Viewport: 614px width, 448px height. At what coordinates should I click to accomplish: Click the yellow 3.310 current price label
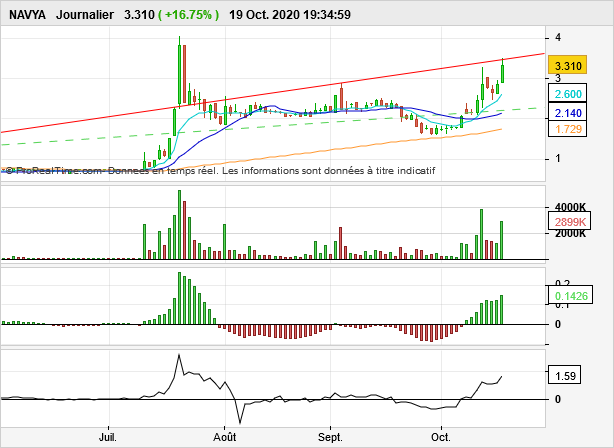tap(567, 65)
